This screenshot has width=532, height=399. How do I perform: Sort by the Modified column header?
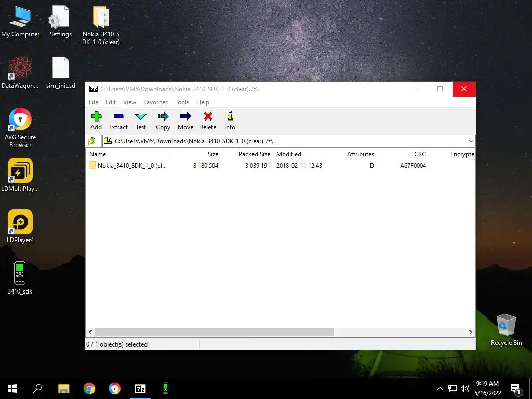pos(299,154)
